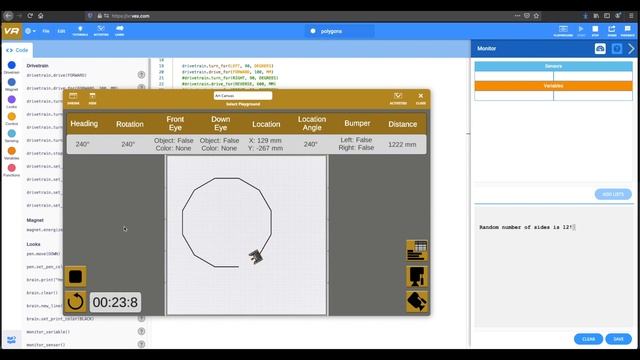Click the Save button under the console
Screen dimensions: 640x360
(x=618, y=339)
